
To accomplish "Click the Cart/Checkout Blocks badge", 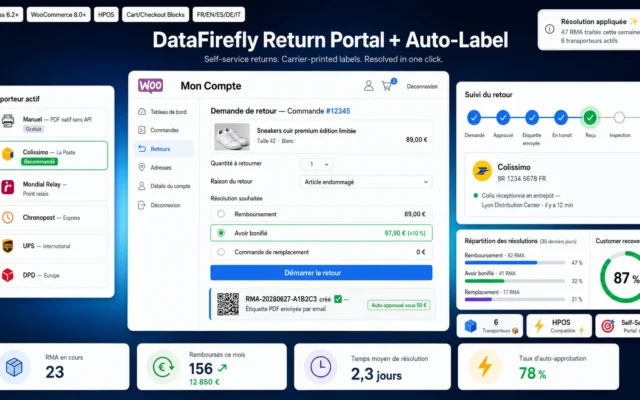I will tap(155, 15).
